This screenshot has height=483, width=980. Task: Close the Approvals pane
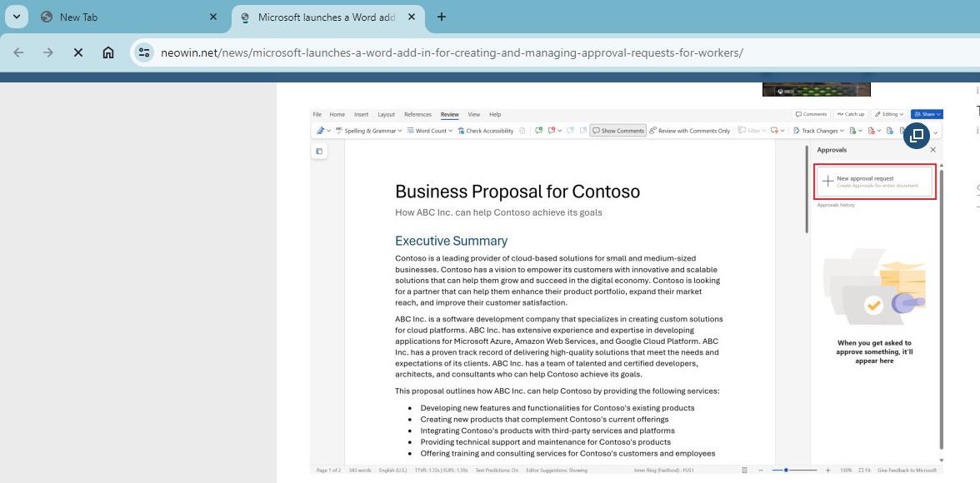pyautogui.click(x=933, y=150)
